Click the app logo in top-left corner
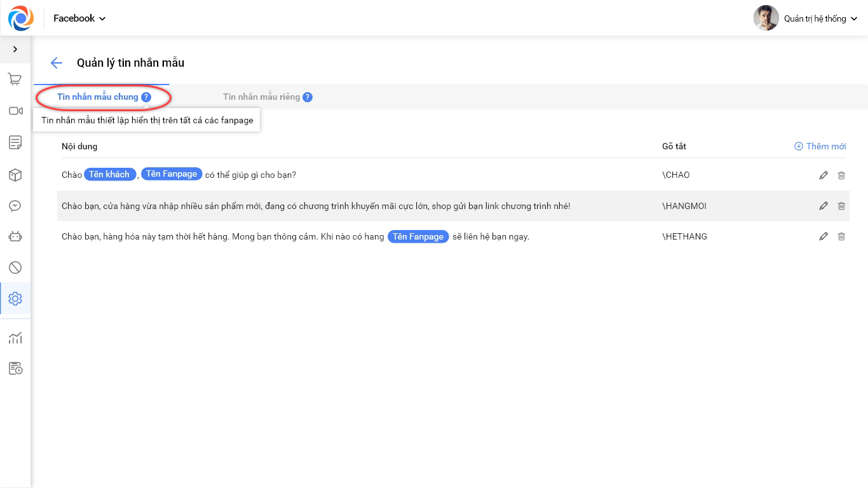The height and width of the screenshot is (488, 868). click(x=20, y=18)
